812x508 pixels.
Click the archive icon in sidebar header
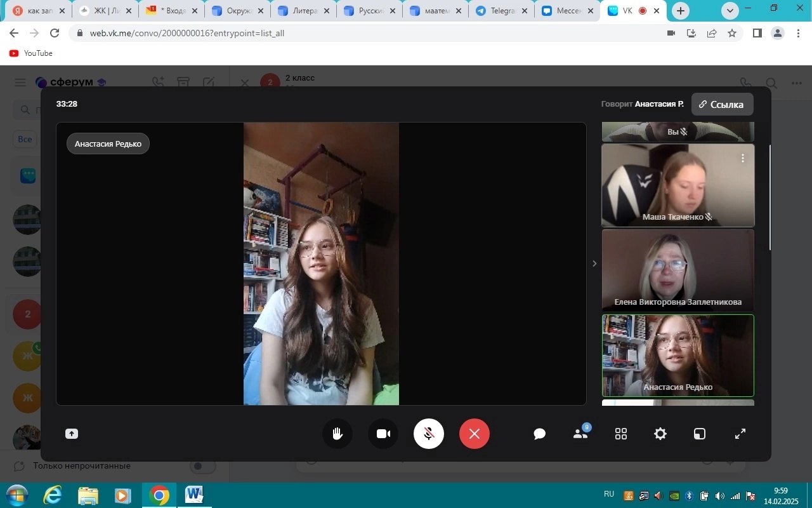click(183, 83)
